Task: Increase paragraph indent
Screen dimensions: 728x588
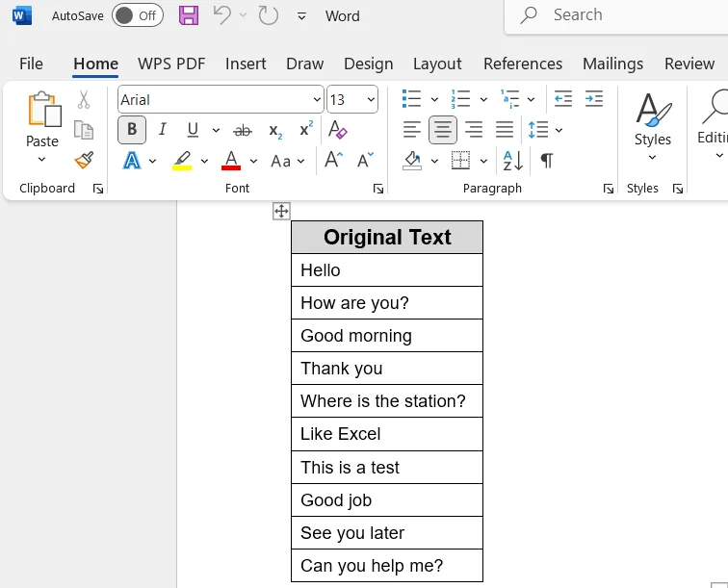Action: pos(594,99)
